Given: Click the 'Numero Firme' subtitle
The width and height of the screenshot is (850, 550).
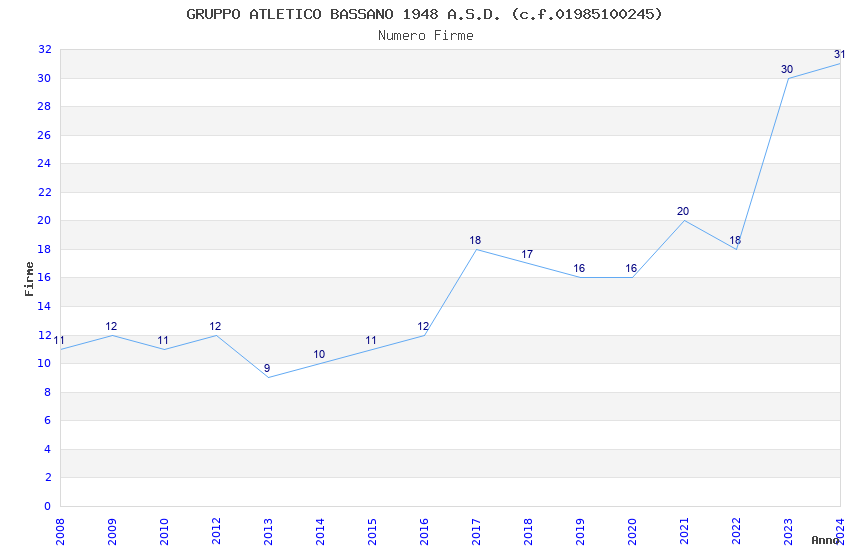Looking at the screenshot, I should 426,36.
